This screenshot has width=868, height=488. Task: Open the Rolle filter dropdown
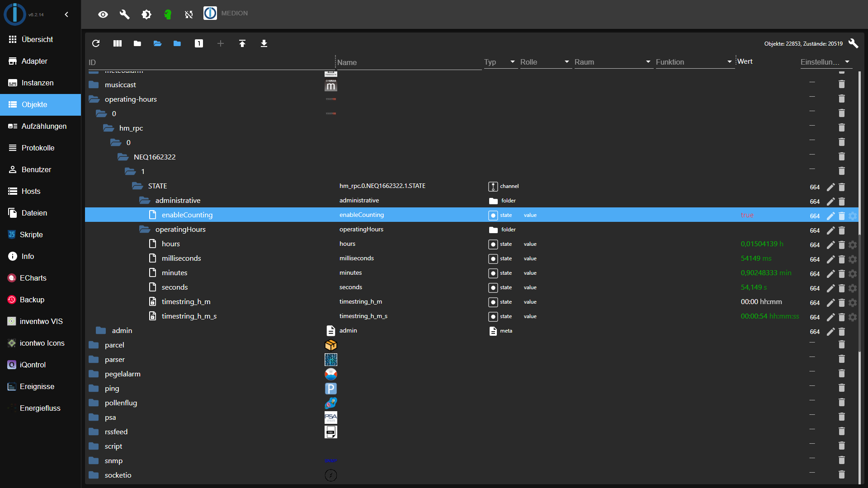(x=545, y=62)
